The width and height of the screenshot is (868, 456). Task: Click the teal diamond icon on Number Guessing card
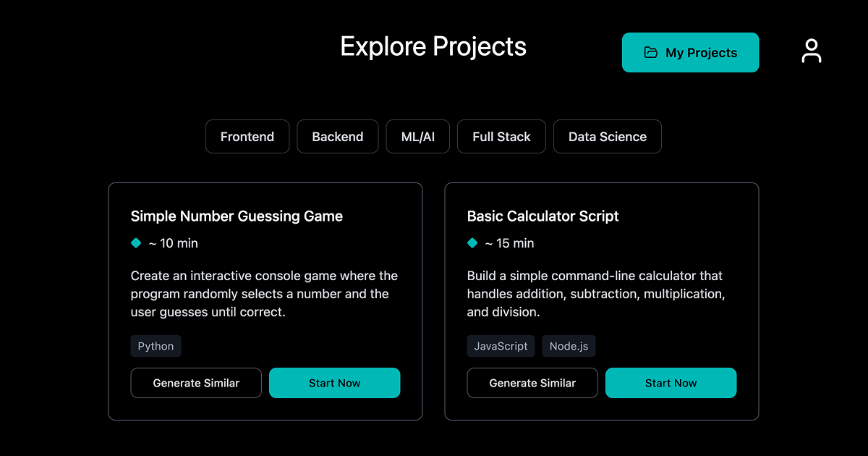135,243
